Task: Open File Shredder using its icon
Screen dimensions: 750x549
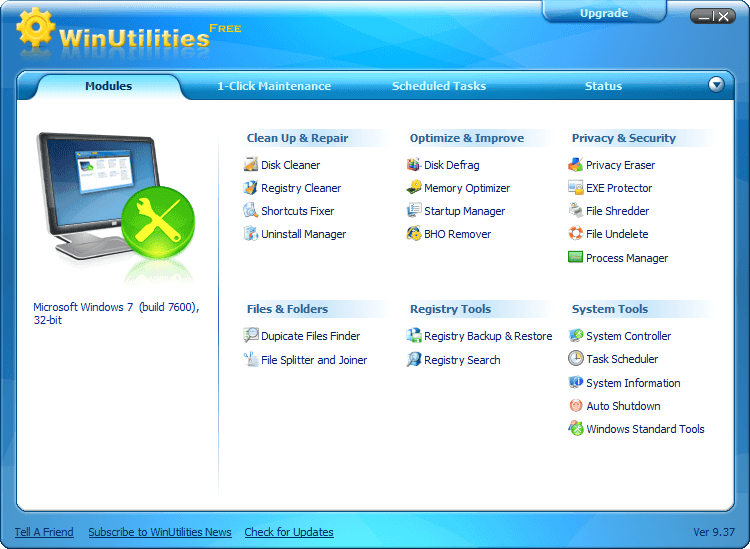Action: 576,211
